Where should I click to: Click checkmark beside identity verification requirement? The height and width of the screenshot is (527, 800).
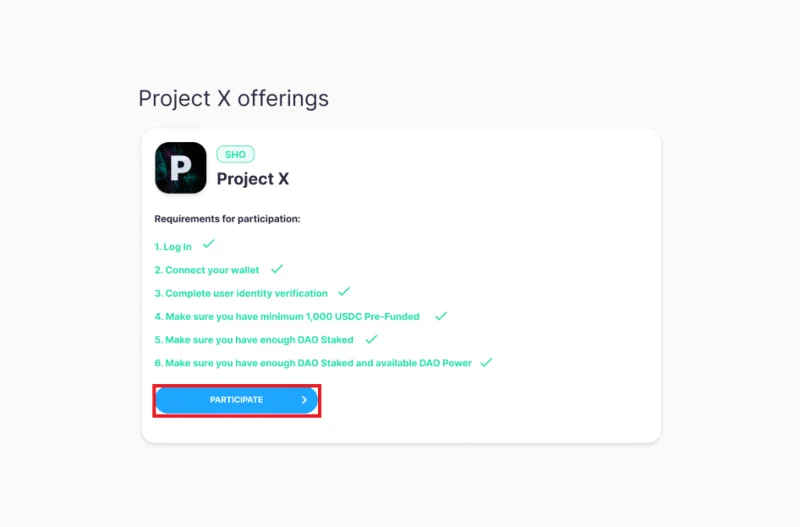344,292
